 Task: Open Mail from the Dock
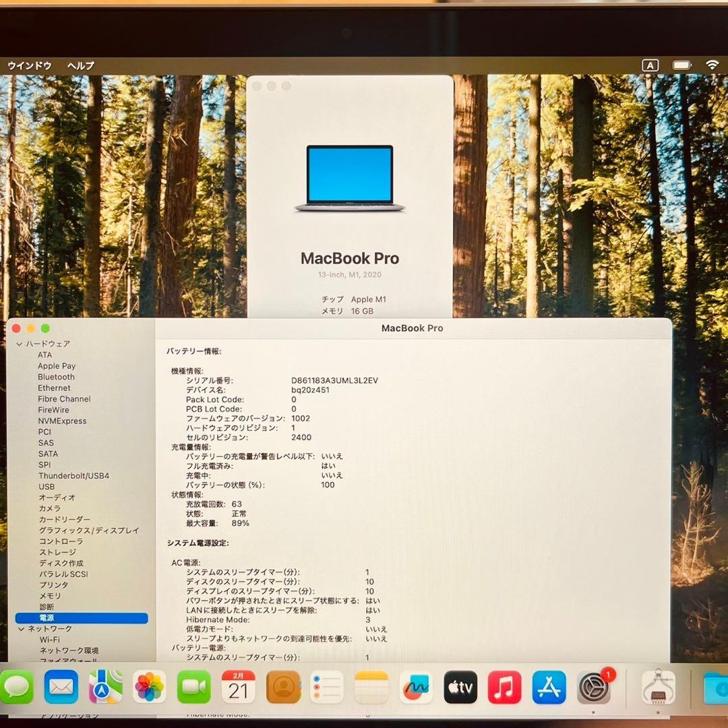coord(61,688)
